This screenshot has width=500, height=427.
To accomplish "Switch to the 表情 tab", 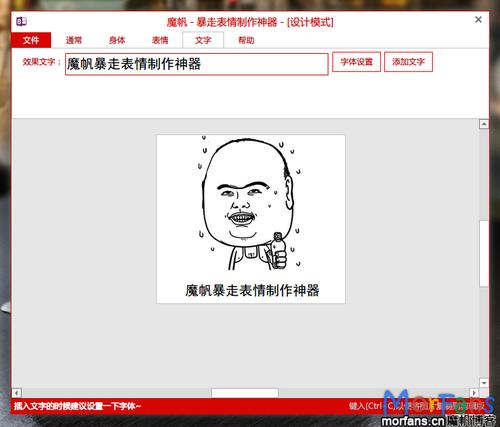I will (x=160, y=40).
